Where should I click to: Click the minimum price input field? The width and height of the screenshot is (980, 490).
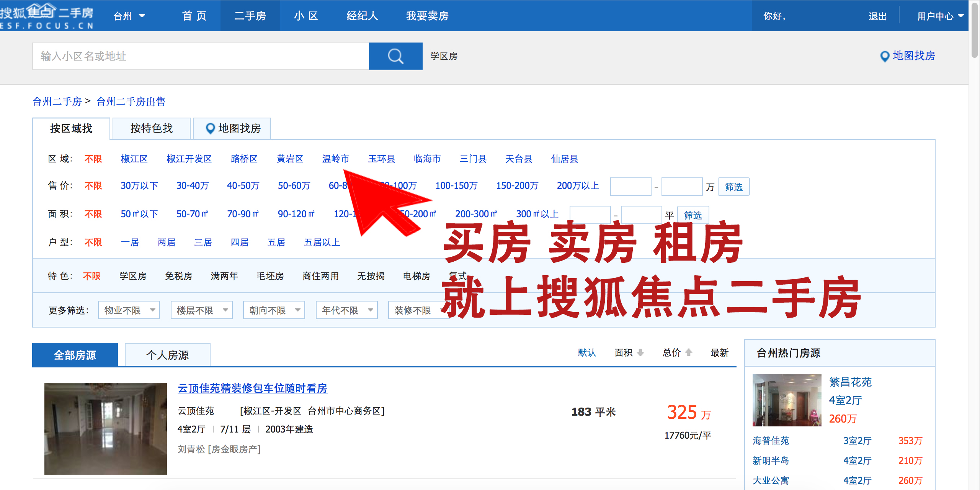[x=630, y=187]
